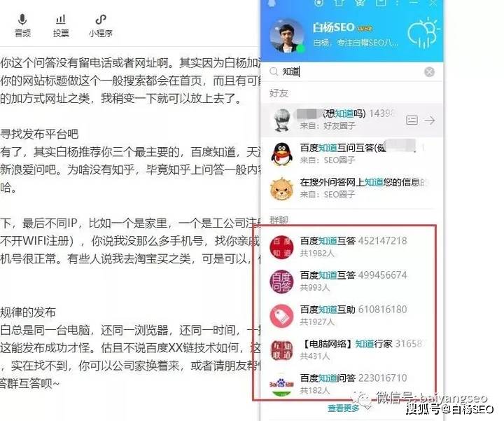
Task: Open group 百度知道互答 499456674
Action: 352,281
